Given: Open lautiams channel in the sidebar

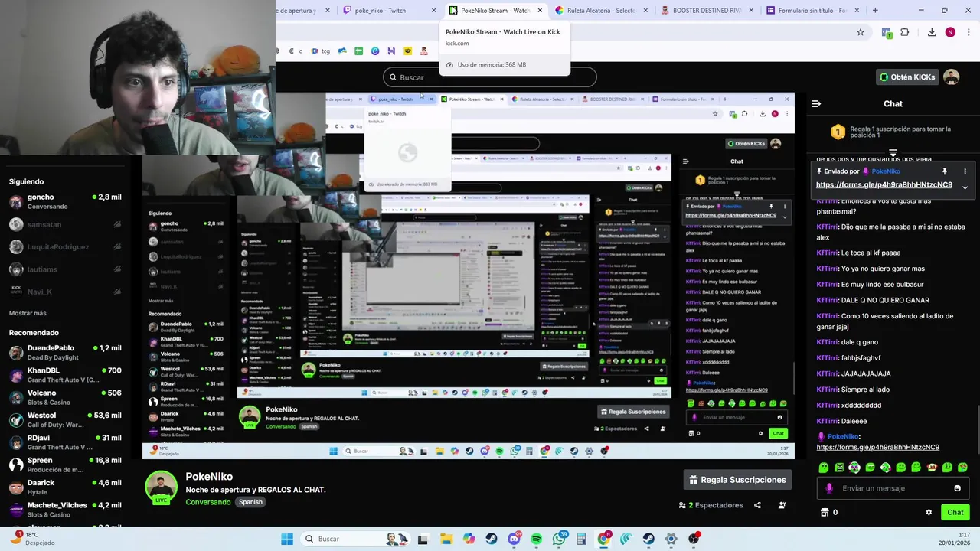Looking at the screenshot, I should coord(65,269).
